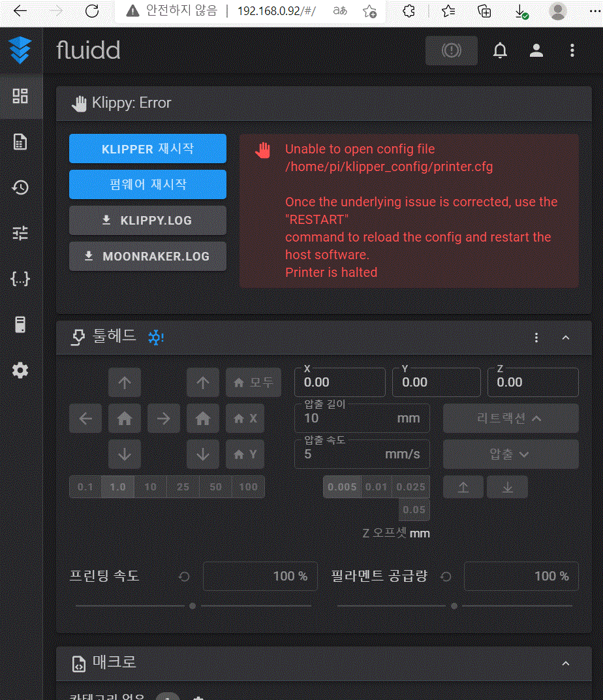This screenshot has width=603, height=700.
Task: Click the 압출 extrude button
Action: (x=511, y=454)
